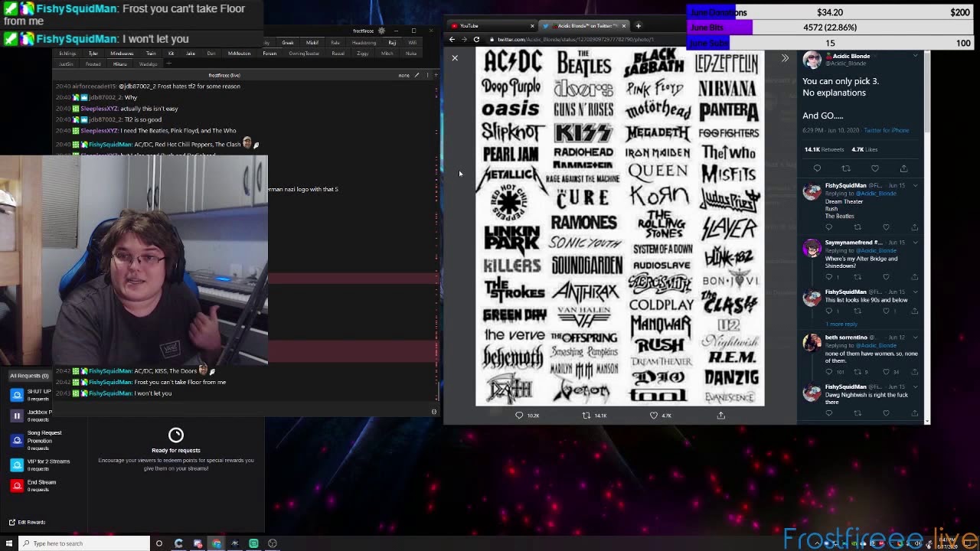Switch to Forsen chat tab
The image size is (980, 551).
click(x=269, y=54)
